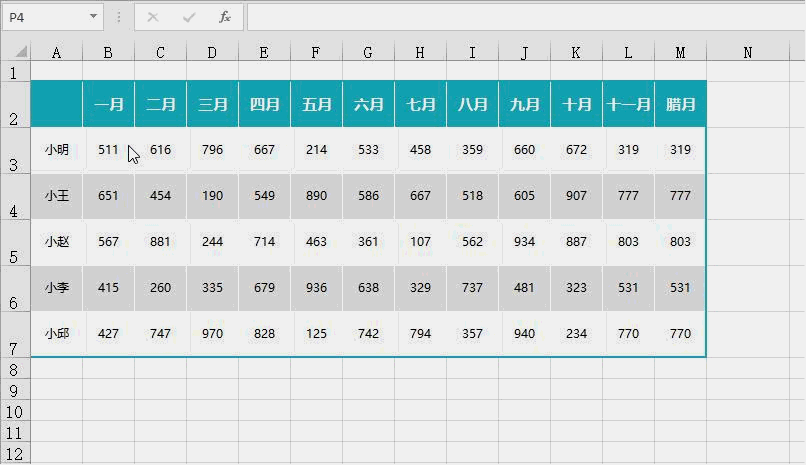The image size is (806, 465).
Task: Click the 三月 header cell
Action: (212, 104)
